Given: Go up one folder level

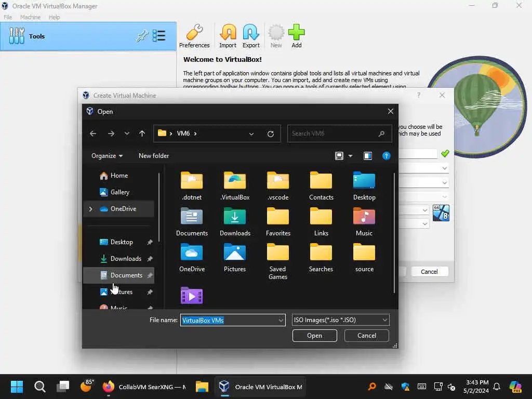Looking at the screenshot, I should 142,134.
